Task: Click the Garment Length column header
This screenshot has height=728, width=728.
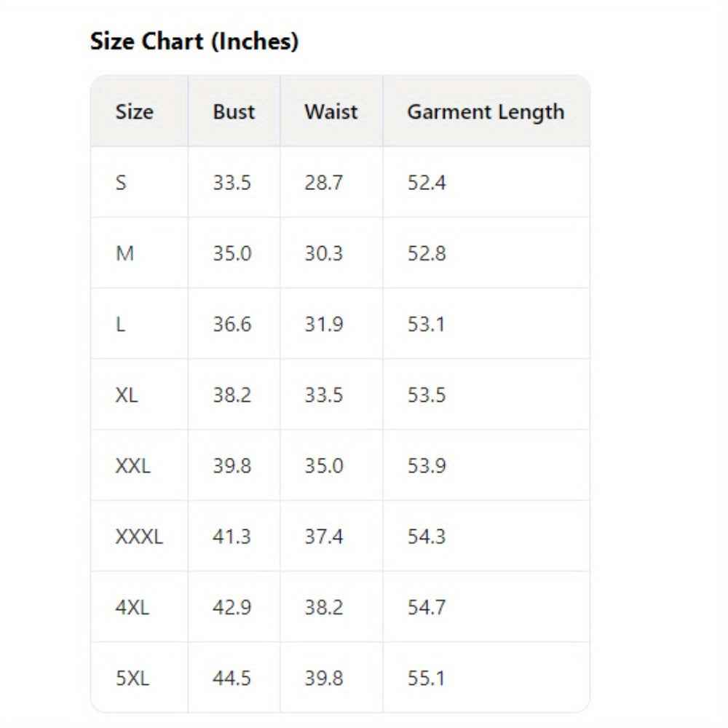Action: pyautogui.click(x=485, y=112)
